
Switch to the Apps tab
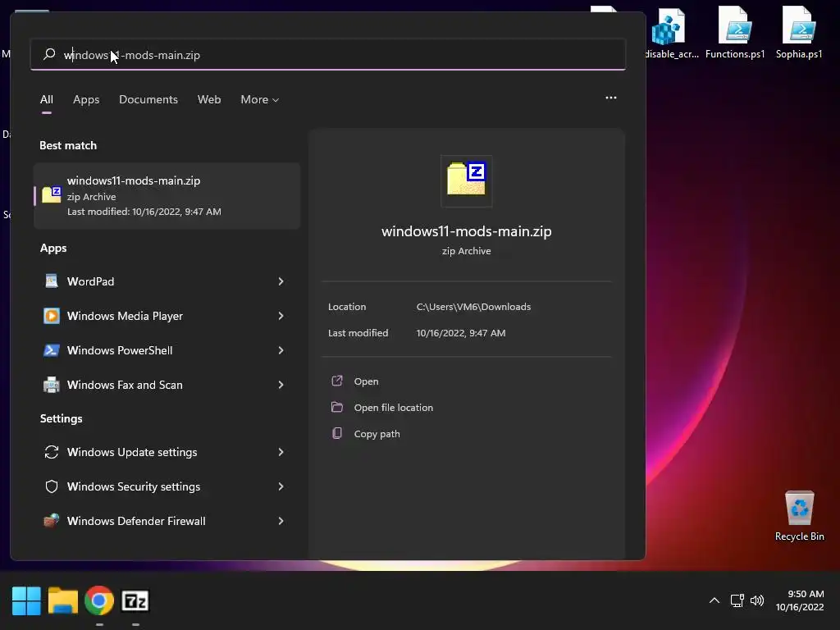86,99
